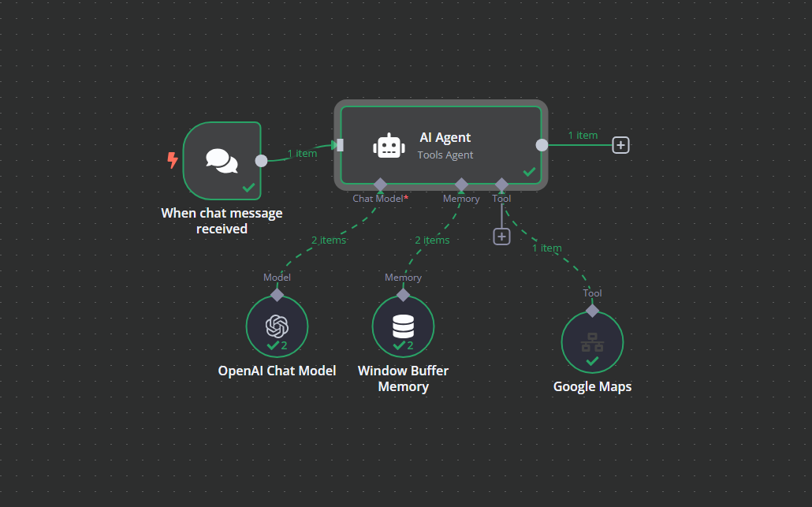
Task: Click the Model diamond above OpenAI Chat Model
Action: pos(277,293)
